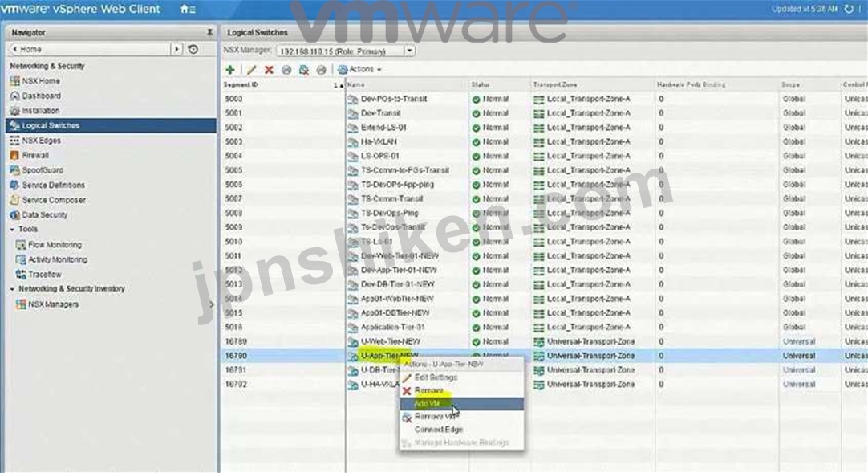
Task: Open the NSX Manager dropdown
Action: [410, 51]
